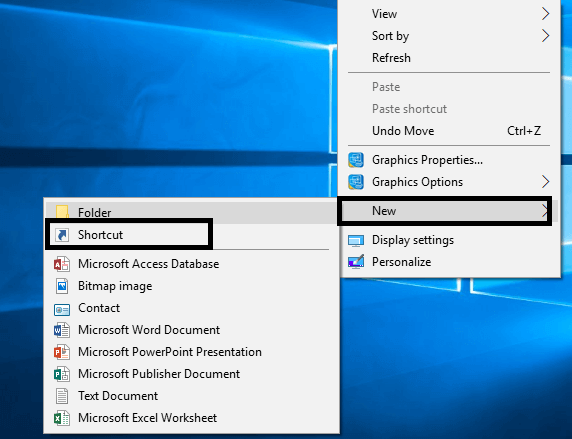572x439 pixels.
Task: Click the Shortcut arrow icon
Action: 62,235
